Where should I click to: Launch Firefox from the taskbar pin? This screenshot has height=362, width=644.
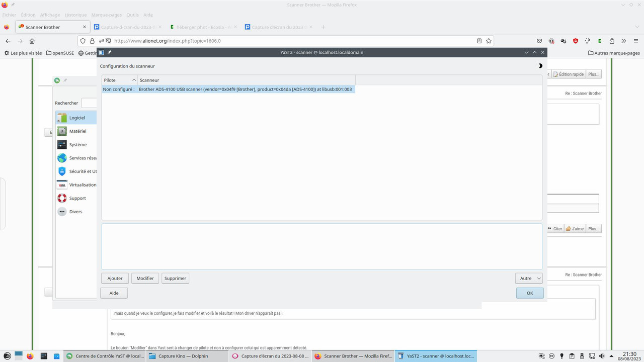pyautogui.click(x=30, y=356)
